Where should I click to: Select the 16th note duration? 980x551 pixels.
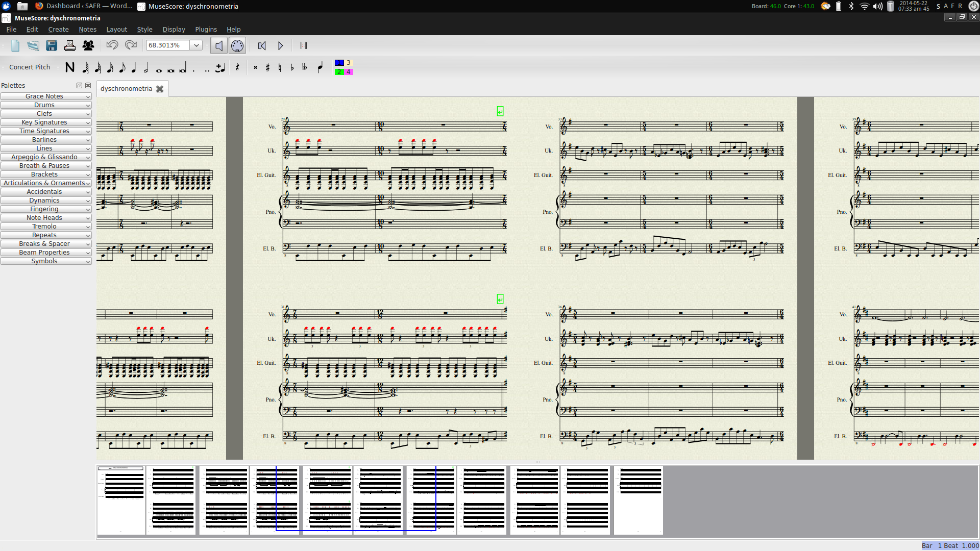coord(110,67)
